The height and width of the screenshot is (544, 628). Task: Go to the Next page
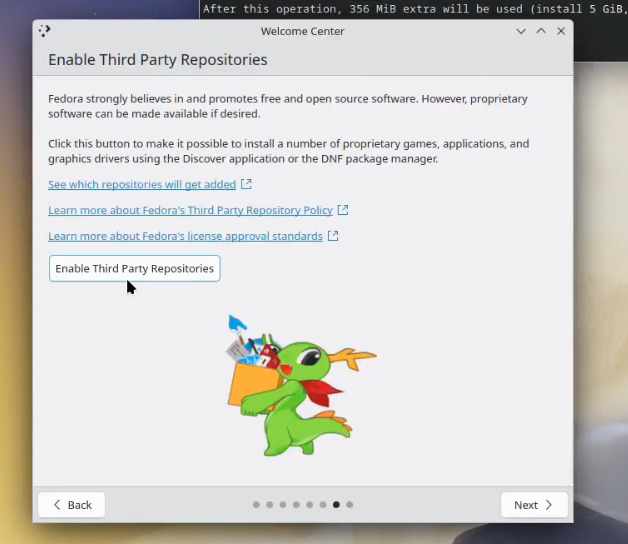tap(534, 505)
